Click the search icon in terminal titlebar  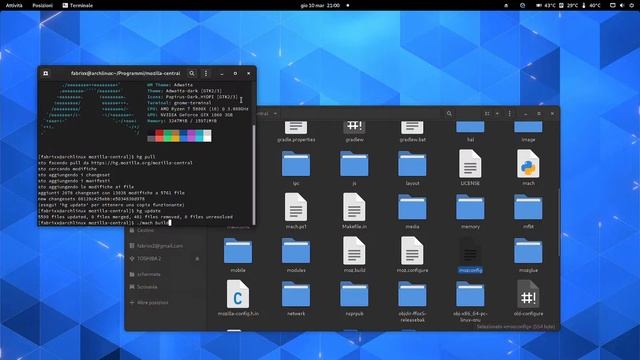(x=192, y=73)
